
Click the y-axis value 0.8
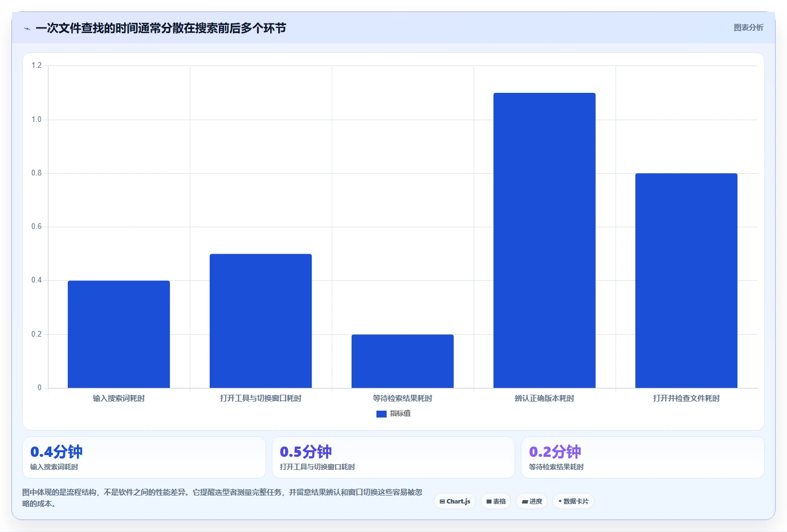coord(36,173)
